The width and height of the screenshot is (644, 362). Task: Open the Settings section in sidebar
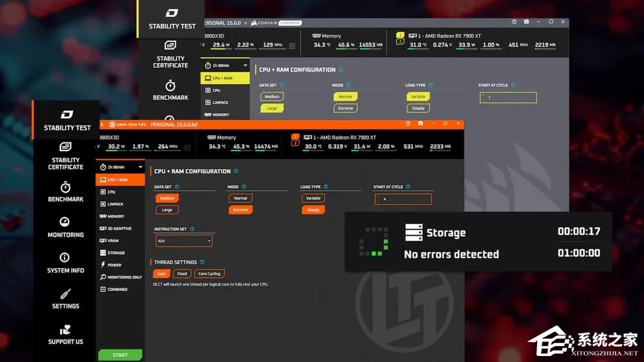[x=66, y=298]
